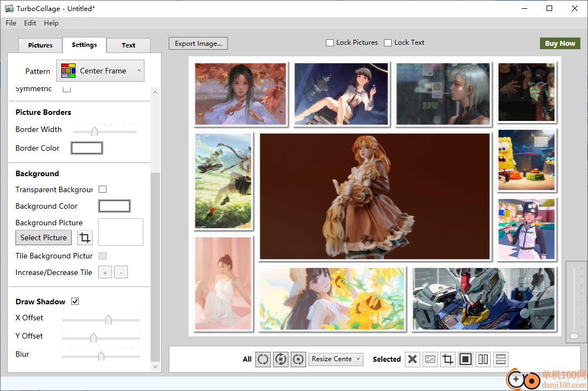The image size is (588, 391).
Task: Click the Border Width slider handle
Action: tap(94, 131)
